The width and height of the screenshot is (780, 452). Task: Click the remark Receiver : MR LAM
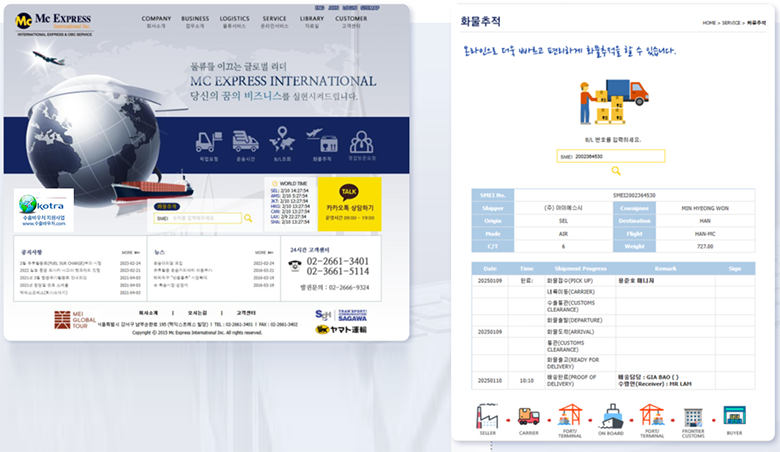point(655,384)
